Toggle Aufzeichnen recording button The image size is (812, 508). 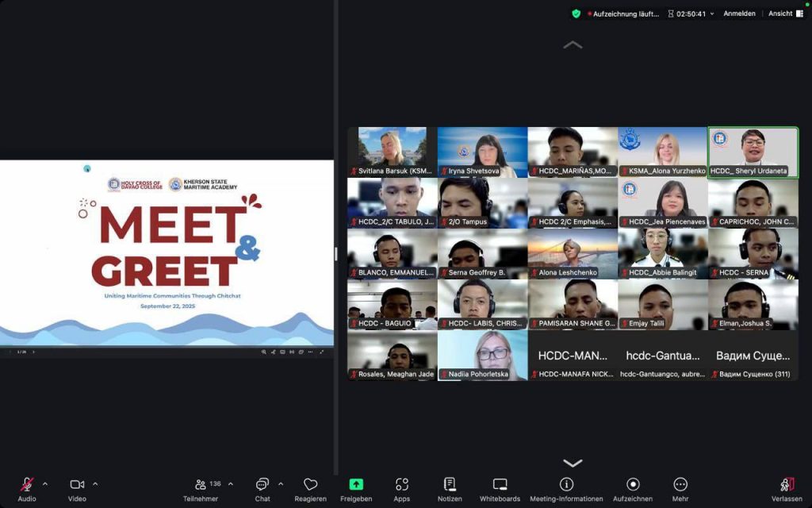click(633, 485)
